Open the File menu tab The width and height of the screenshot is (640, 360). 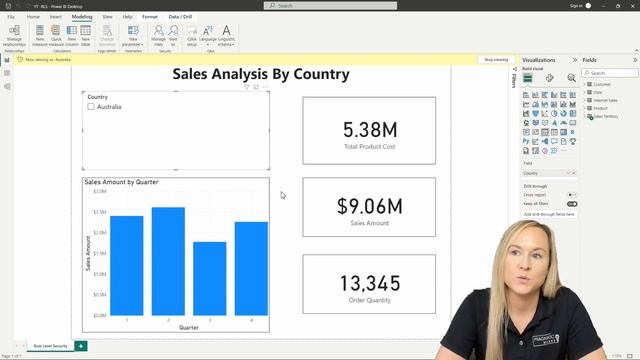pos(11,17)
